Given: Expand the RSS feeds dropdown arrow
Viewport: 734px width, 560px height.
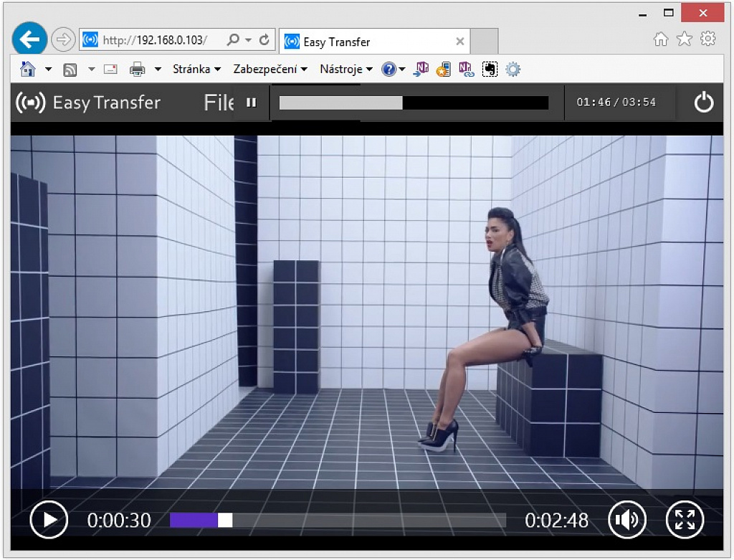Looking at the screenshot, I should [92, 70].
